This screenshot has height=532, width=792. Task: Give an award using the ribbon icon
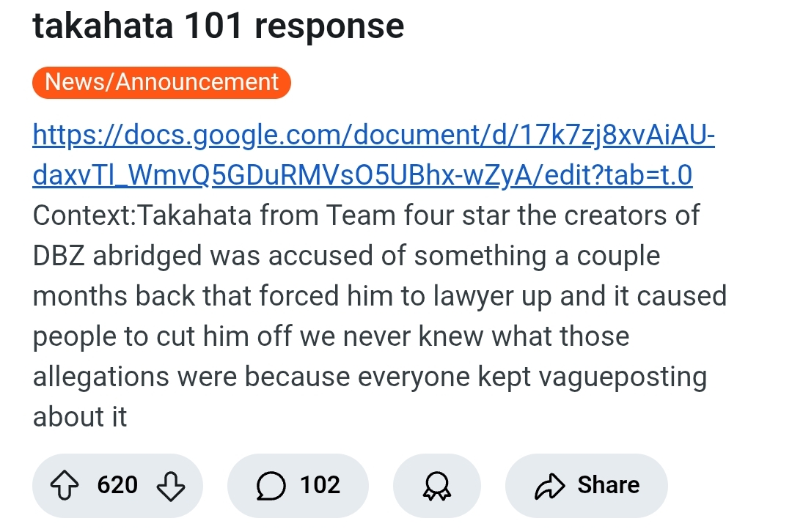click(x=437, y=486)
